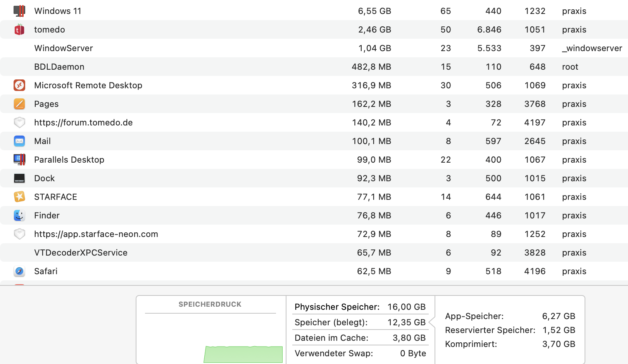The height and width of the screenshot is (364, 628).
Task: Select the BDLDaemon process row
Action: [x=314, y=67]
